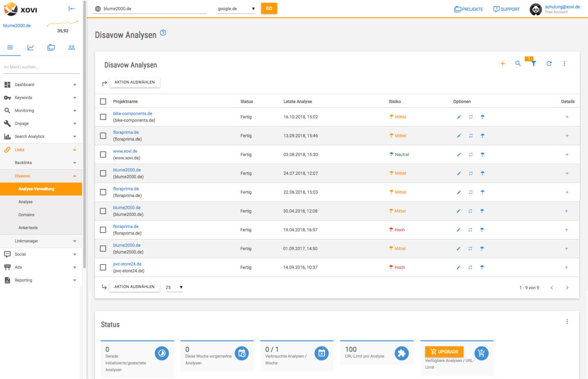The height and width of the screenshot is (379, 588).
Task: Toggle the select-all checkbox in table header
Action: tap(103, 102)
